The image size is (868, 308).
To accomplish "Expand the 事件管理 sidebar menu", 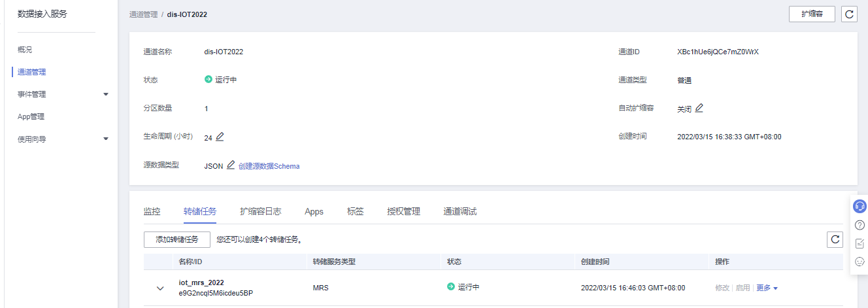I will click(x=106, y=94).
